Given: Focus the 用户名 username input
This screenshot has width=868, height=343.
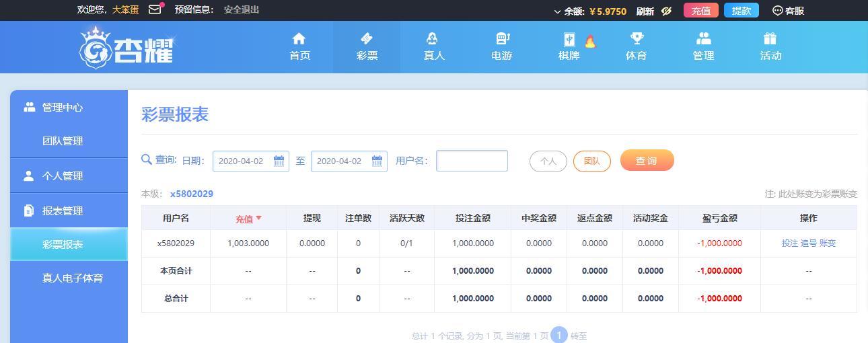Looking at the screenshot, I should click(472, 161).
